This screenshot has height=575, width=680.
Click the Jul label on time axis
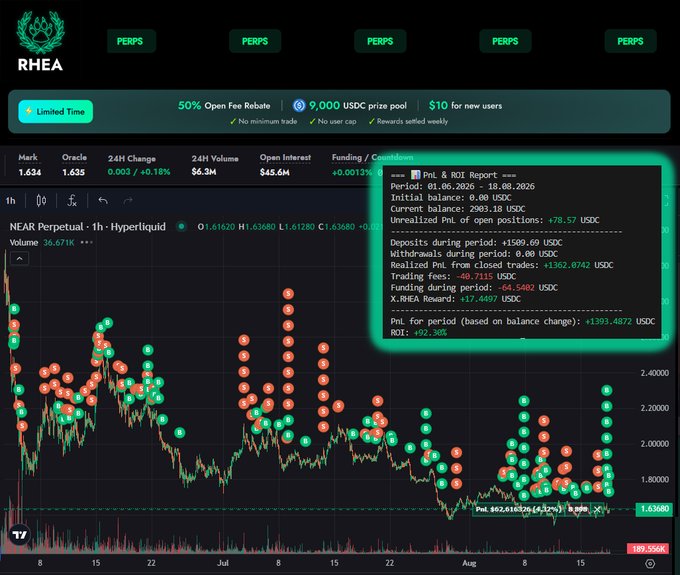222,563
